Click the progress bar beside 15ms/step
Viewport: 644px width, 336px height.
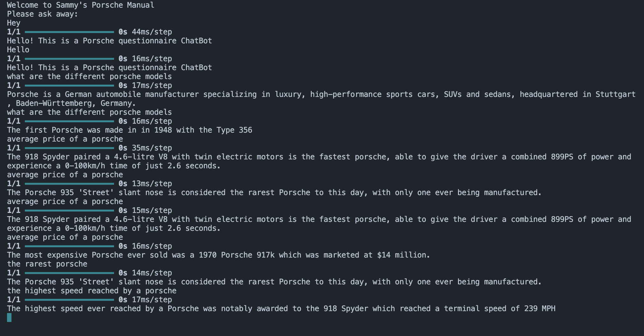pos(69,210)
